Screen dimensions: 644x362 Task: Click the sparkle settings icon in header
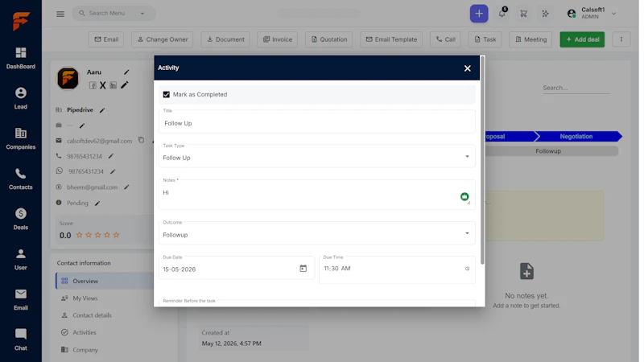point(546,14)
